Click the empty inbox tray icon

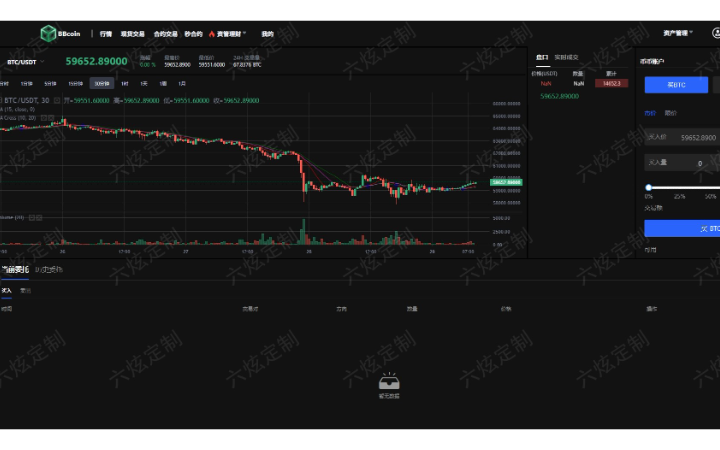click(x=389, y=381)
